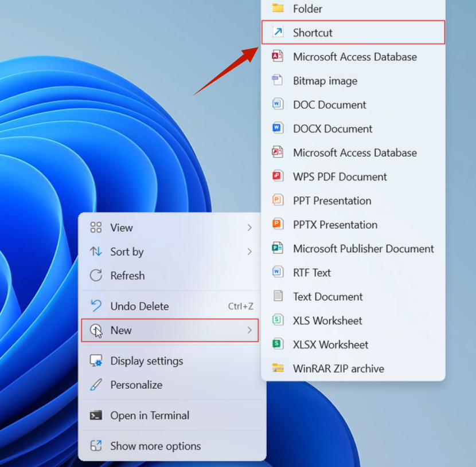Click the Personalize paintbrush icon
This screenshot has height=467, width=476.
tap(96, 384)
